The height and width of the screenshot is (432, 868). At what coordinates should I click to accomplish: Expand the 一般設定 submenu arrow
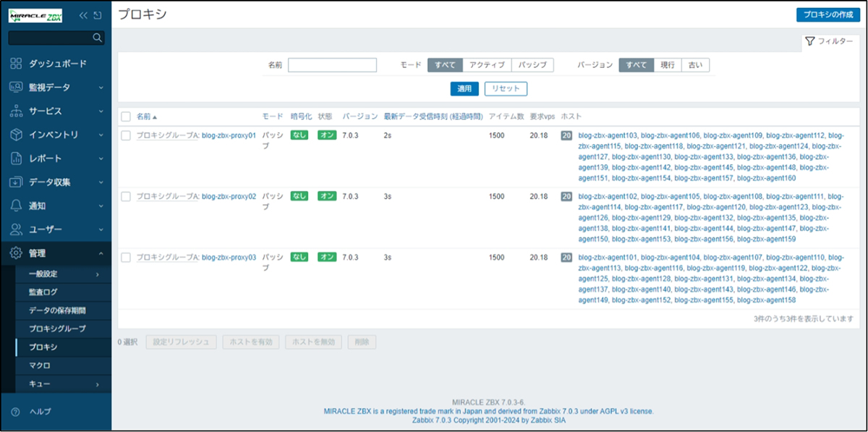click(x=97, y=274)
